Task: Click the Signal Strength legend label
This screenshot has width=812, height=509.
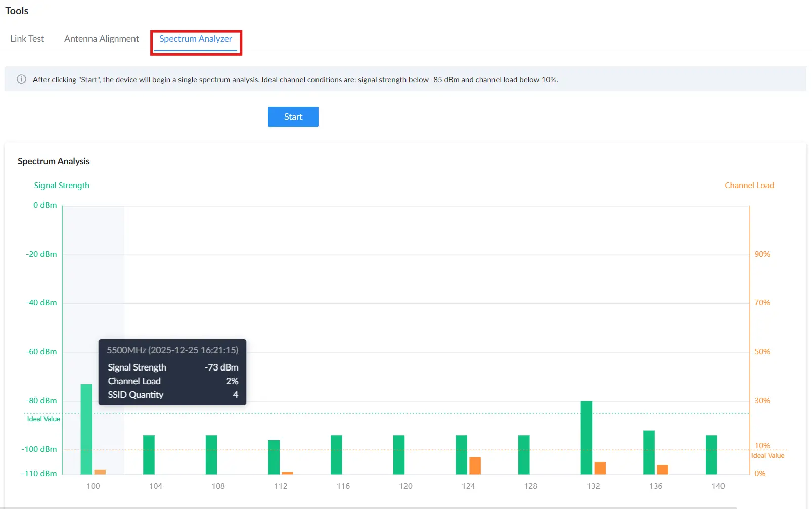Action: click(x=62, y=186)
